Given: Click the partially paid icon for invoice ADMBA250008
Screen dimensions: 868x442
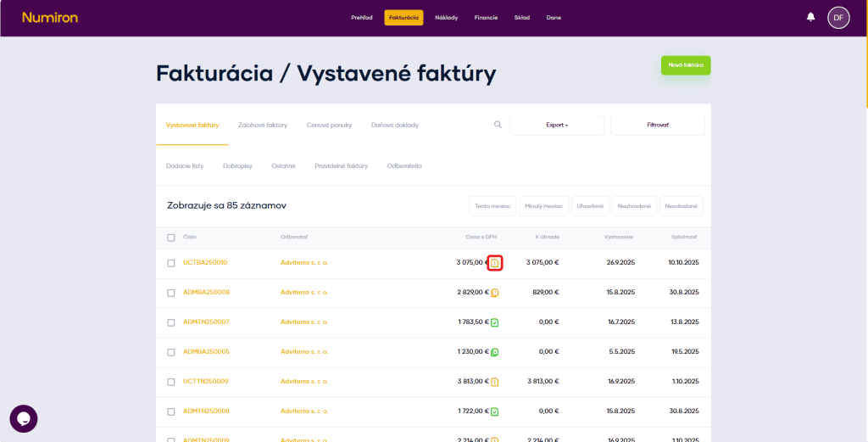Looking at the screenshot, I should [495, 293].
